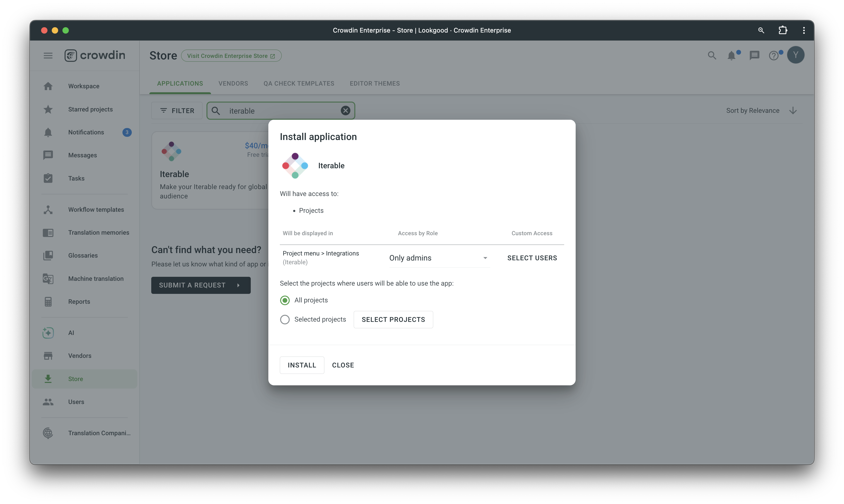Open AI sparkle icon in sidebar
844x504 pixels.
[48, 333]
